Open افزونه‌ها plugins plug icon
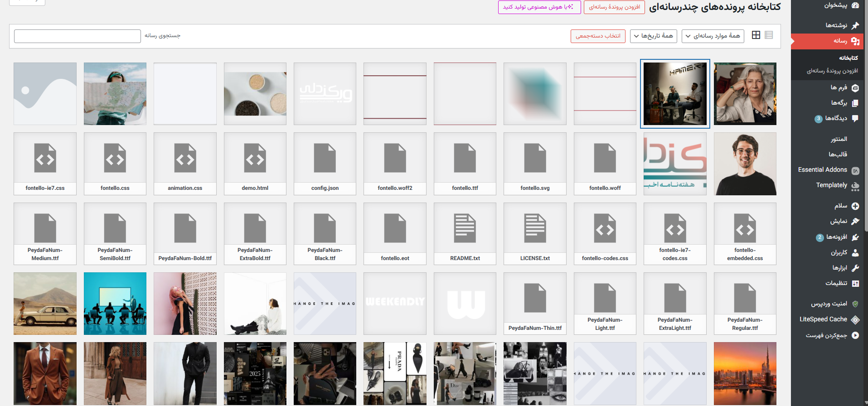The image size is (868, 406). tap(855, 237)
